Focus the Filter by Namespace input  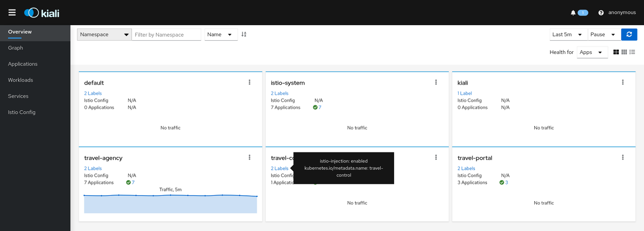tap(167, 34)
